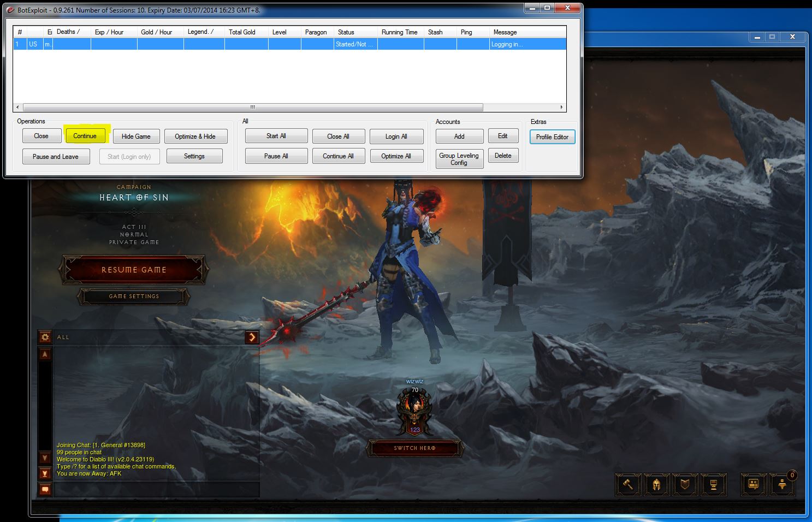Click the Add account button
This screenshot has height=522, width=812.
459,137
